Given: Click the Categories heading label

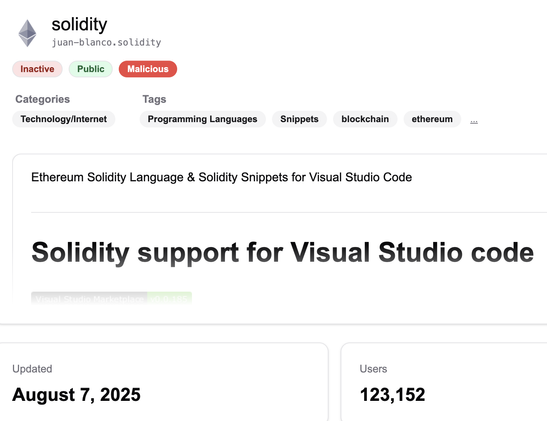Looking at the screenshot, I should click(43, 99).
